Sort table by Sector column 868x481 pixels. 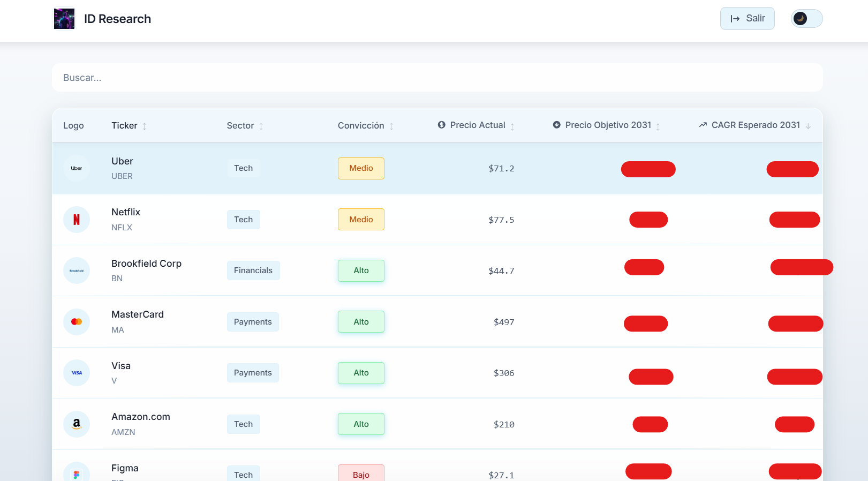point(245,125)
